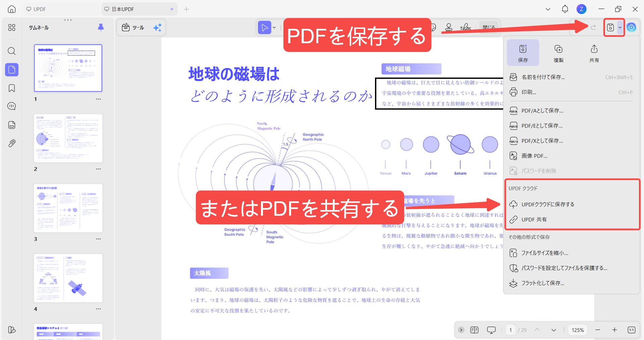Expand the pointer tool dropdown arrow
Screen dimensions: 644x340
pos(274,27)
